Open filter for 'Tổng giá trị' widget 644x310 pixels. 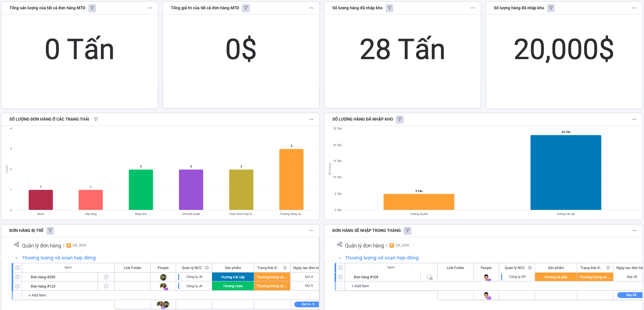(246, 8)
